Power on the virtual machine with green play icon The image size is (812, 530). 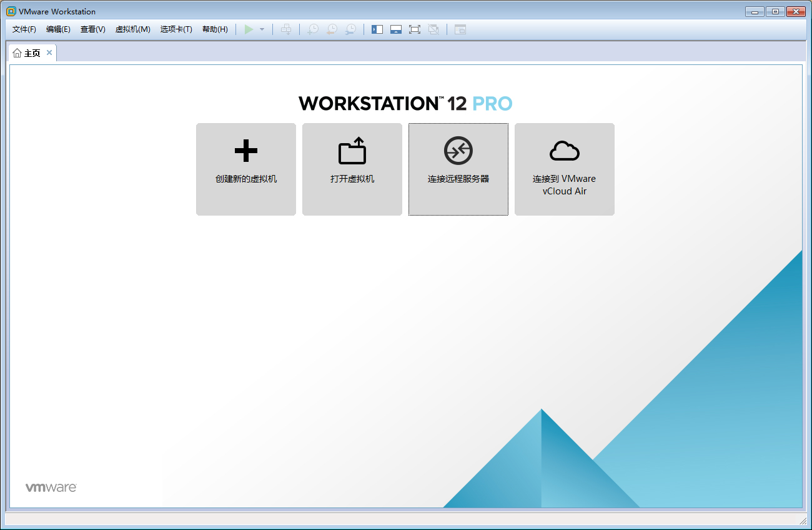click(249, 29)
